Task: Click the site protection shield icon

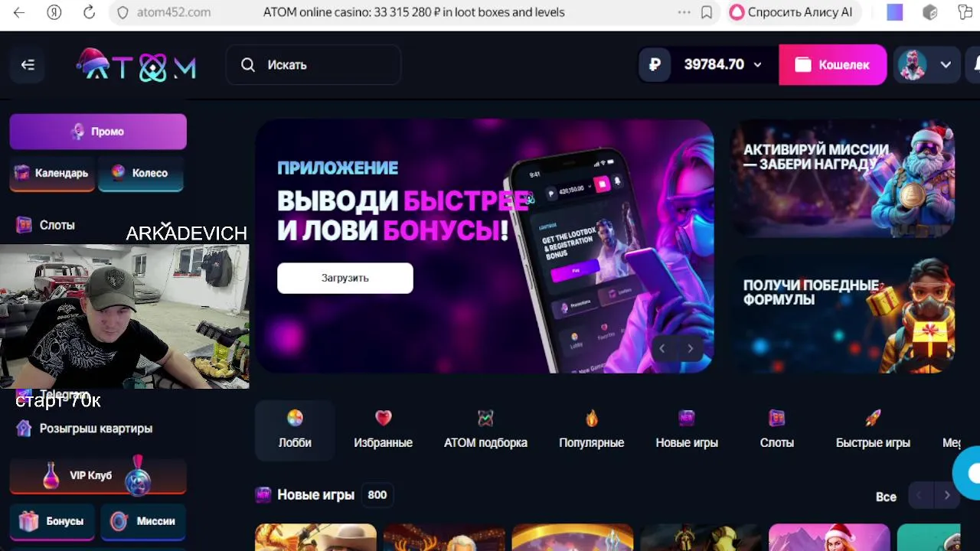Action: (x=122, y=12)
